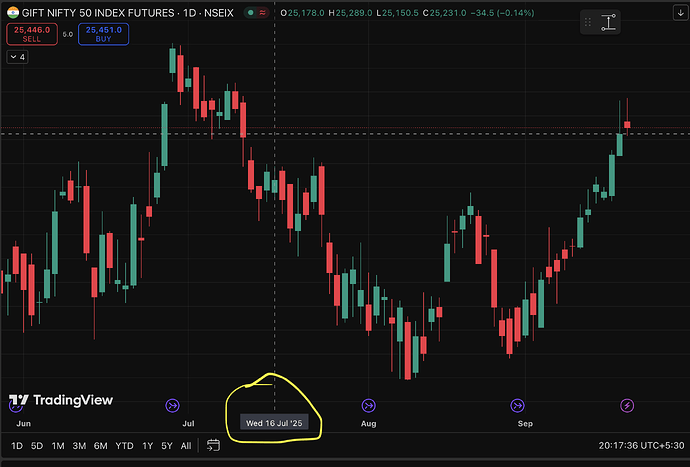Click the open value O25,178.0

[302, 13]
